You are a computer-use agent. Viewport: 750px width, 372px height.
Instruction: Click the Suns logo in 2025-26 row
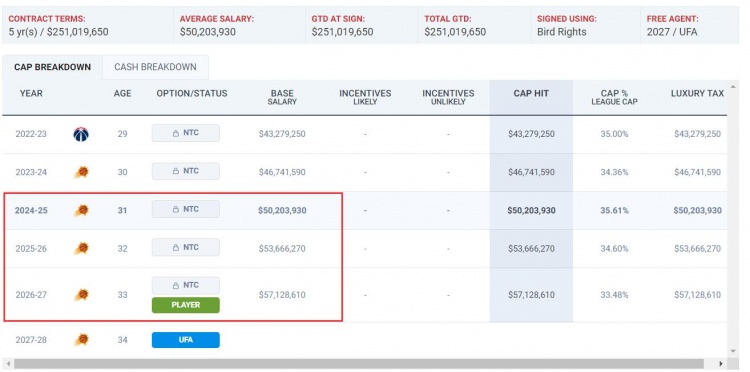tap(82, 249)
